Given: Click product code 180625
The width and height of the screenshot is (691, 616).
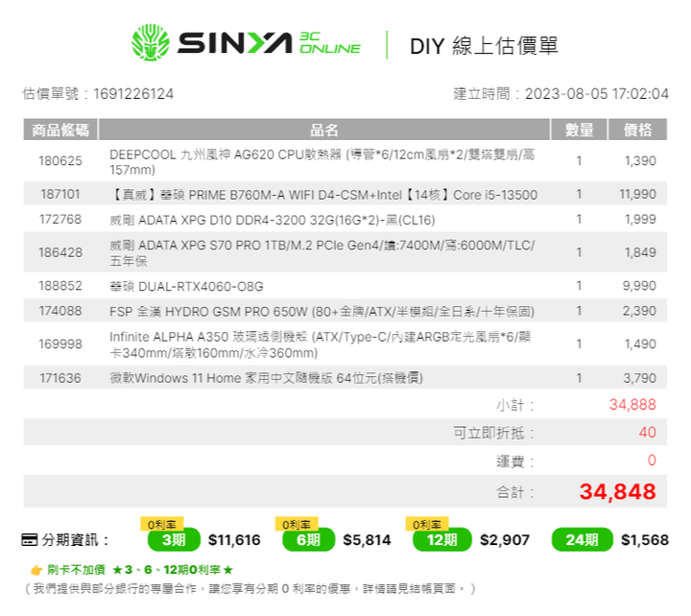Looking at the screenshot, I should pos(60,161).
